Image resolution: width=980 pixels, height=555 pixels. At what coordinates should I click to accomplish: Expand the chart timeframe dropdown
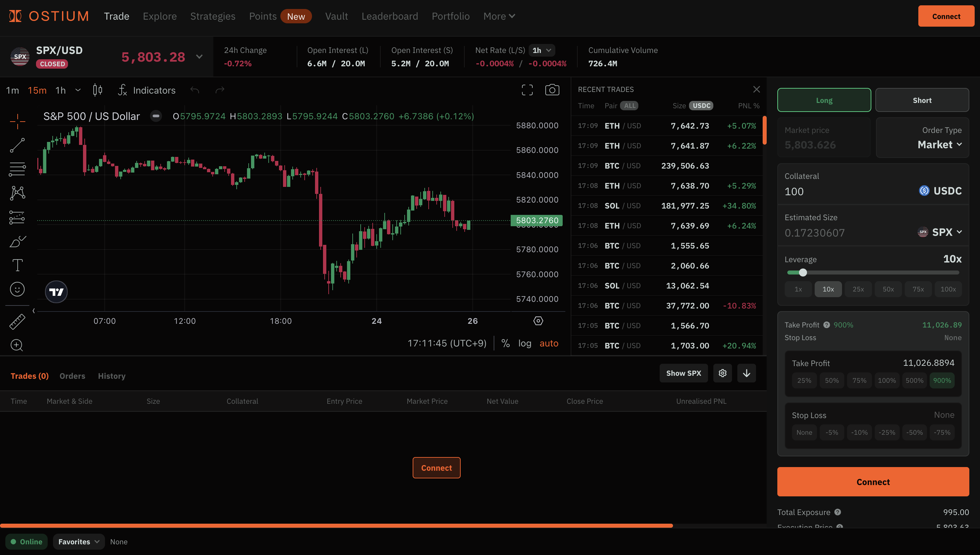click(x=78, y=90)
